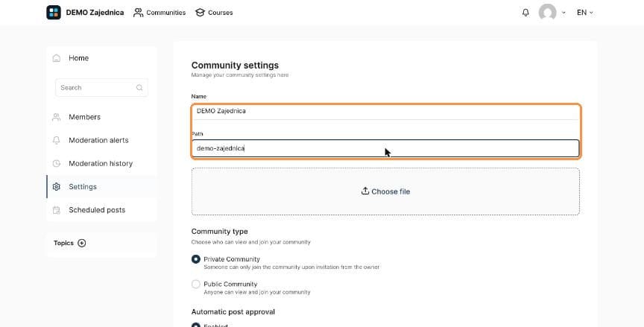Open notifications bell in top bar
Viewport: 644px width, 327px height.
(525, 13)
